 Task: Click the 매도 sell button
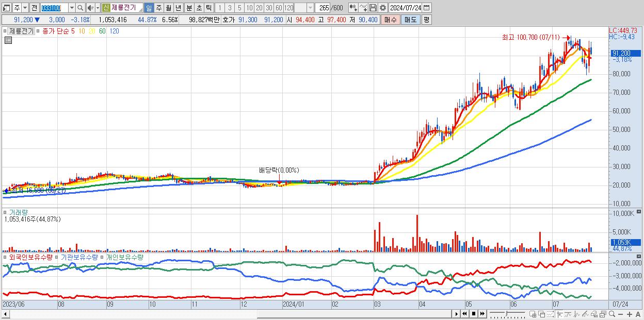point(410,20)
